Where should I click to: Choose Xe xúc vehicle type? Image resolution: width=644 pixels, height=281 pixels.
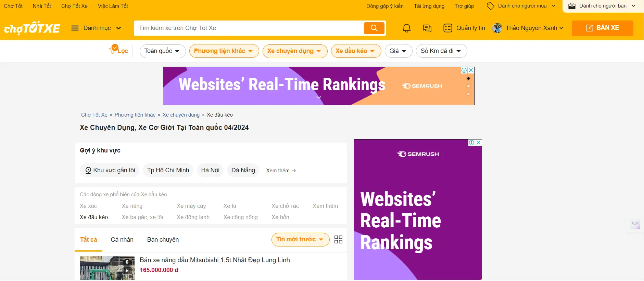[88, 206]
